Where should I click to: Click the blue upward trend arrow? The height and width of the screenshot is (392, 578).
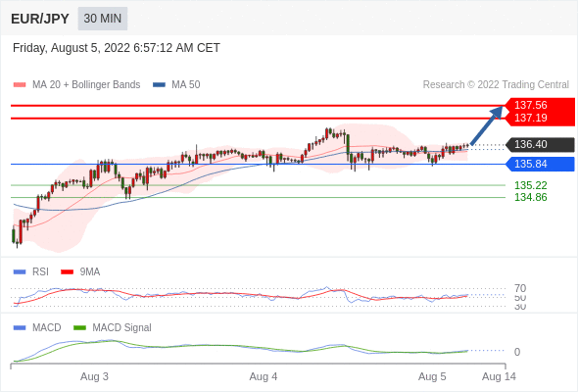tap(486, 125)
